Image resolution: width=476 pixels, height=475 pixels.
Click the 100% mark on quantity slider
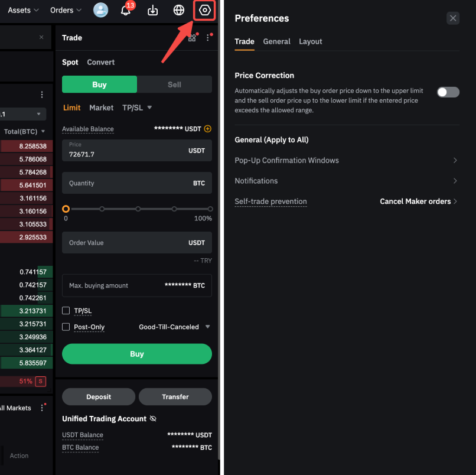click(210, 209)
